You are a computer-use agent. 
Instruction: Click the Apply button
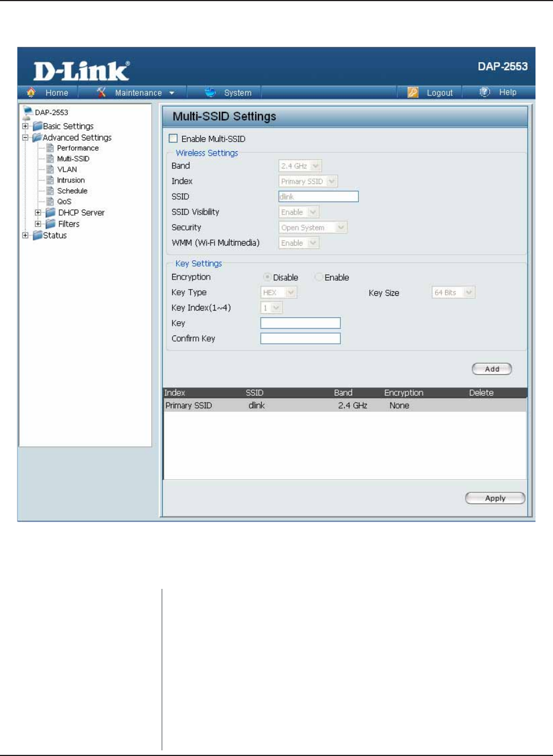click(495, 498)
